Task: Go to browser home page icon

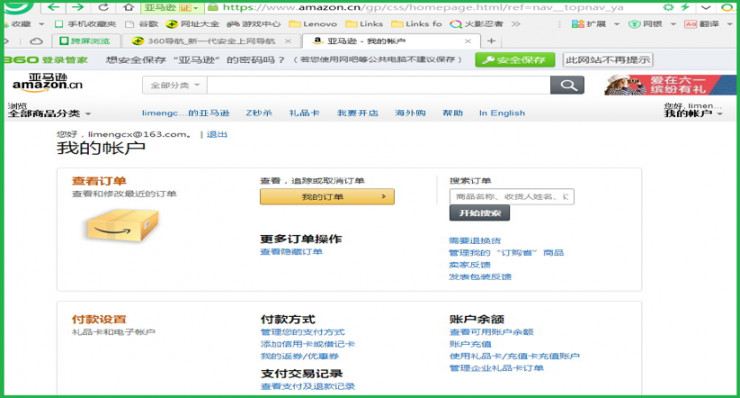Action: [128, 8]
